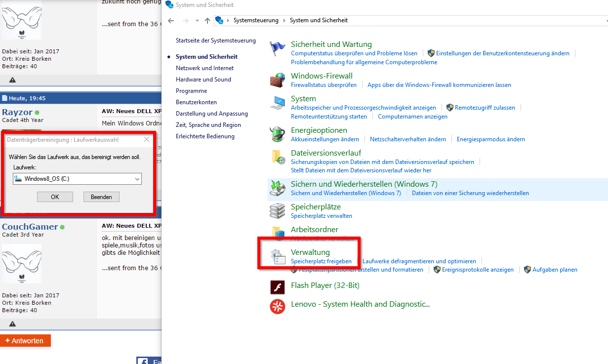Open Zeit, Sprache und Region
Viewport: 608px width, 364px height.
(208, 125)
